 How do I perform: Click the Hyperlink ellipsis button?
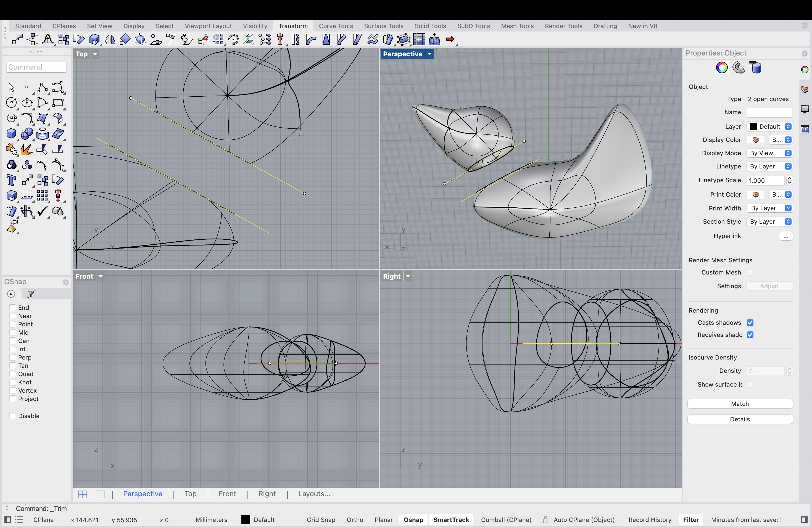(x=786, y=236)
